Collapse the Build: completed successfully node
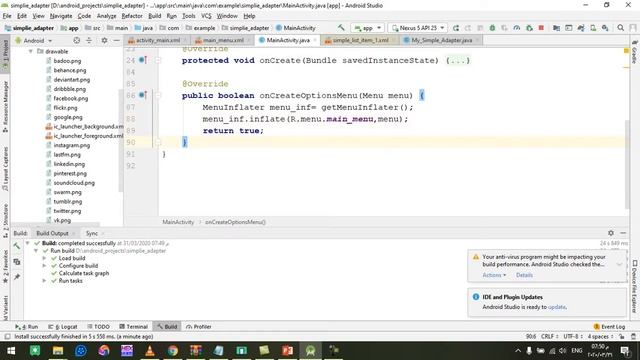The width and height of the screenshot is (640, 360). click(27, 243)
